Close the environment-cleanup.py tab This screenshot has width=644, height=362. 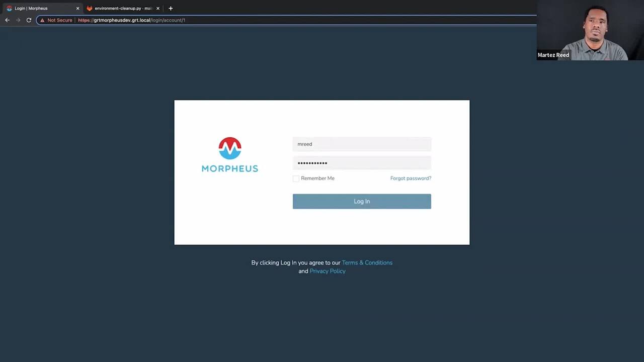coord(158,9)
